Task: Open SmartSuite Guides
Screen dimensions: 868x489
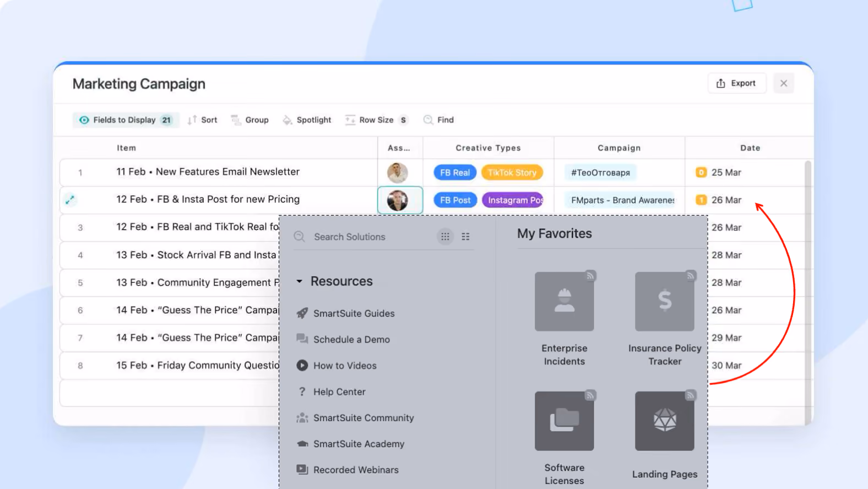Action: pos(345,313)
